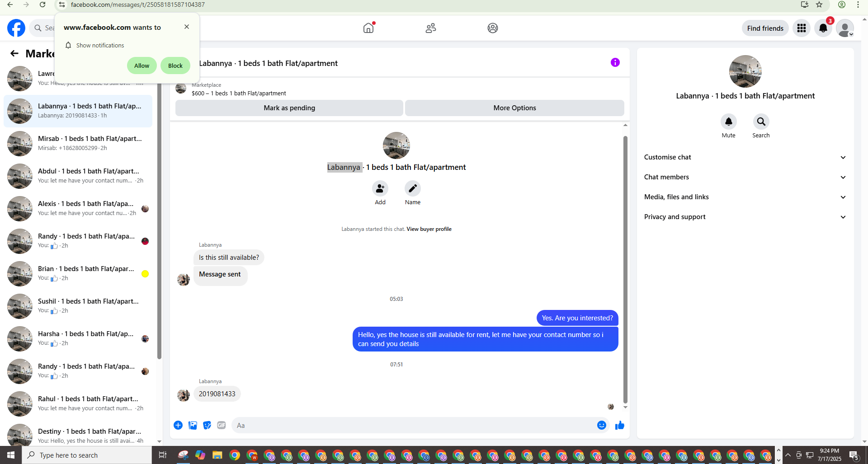This screenshot has width=868, height=464.
Task: Expand Chat members section
Action: (745, 177)
